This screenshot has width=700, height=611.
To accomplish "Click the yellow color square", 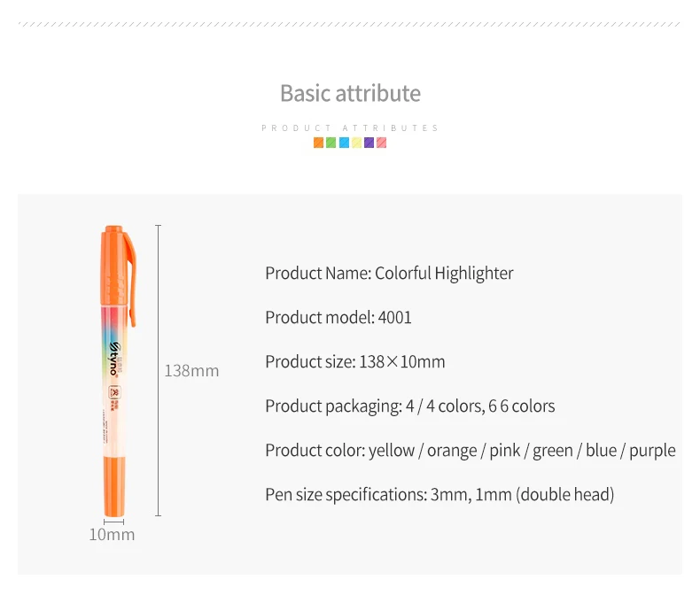I will point(356,143).
